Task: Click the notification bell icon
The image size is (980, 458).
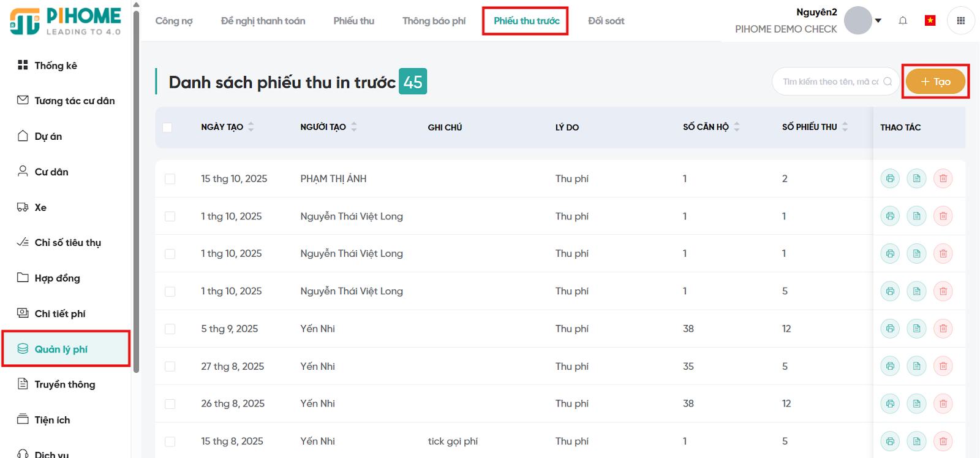Action: point(903,21)
